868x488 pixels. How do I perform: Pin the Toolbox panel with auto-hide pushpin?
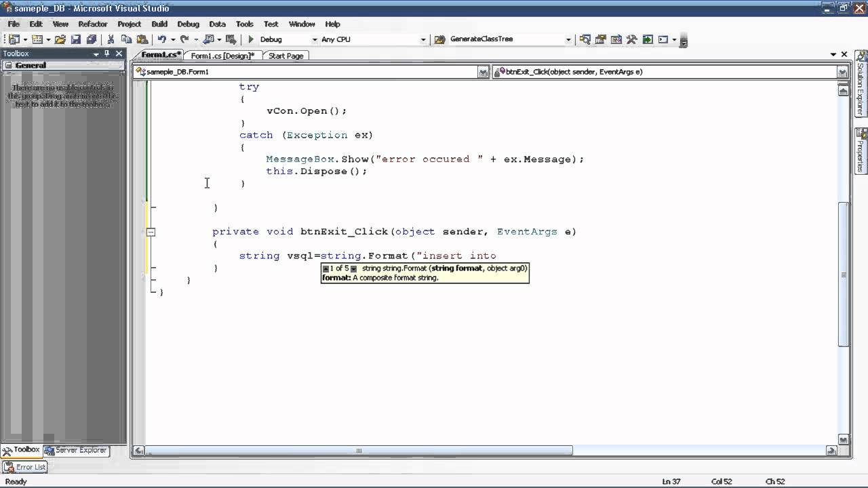(107, 54)
